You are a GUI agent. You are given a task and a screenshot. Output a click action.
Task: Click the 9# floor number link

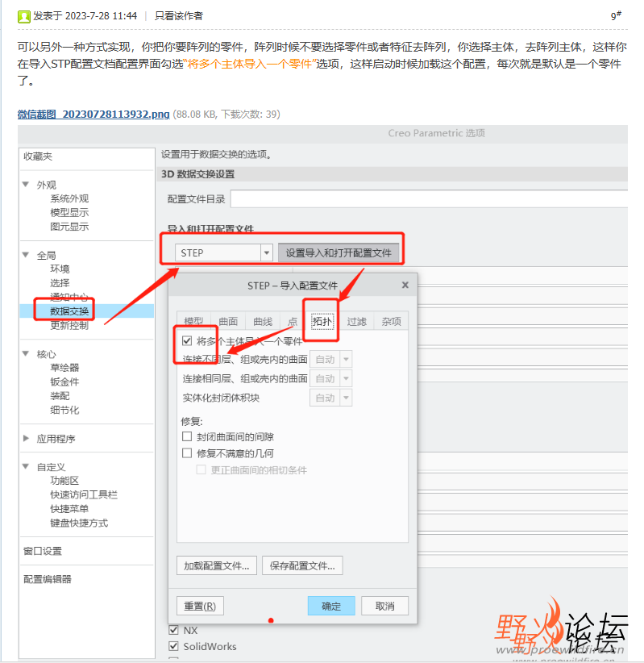[616, 16]
